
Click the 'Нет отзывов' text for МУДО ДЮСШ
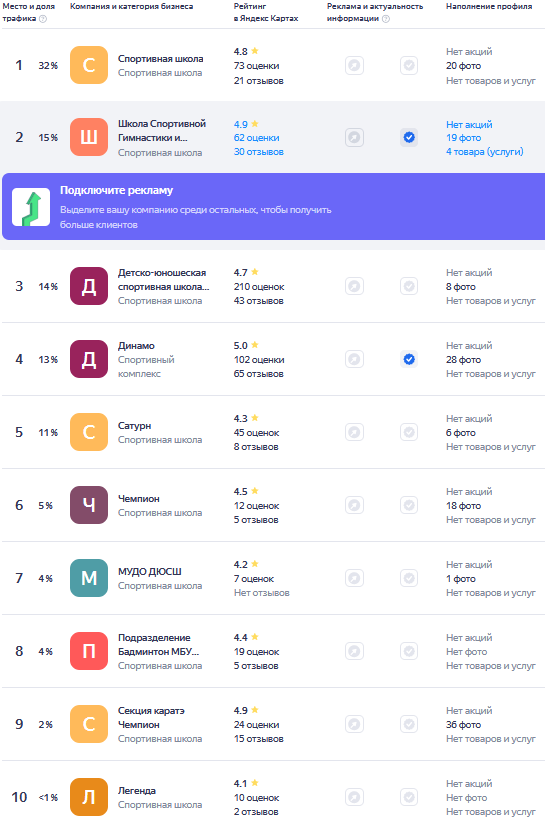point(262,593)
